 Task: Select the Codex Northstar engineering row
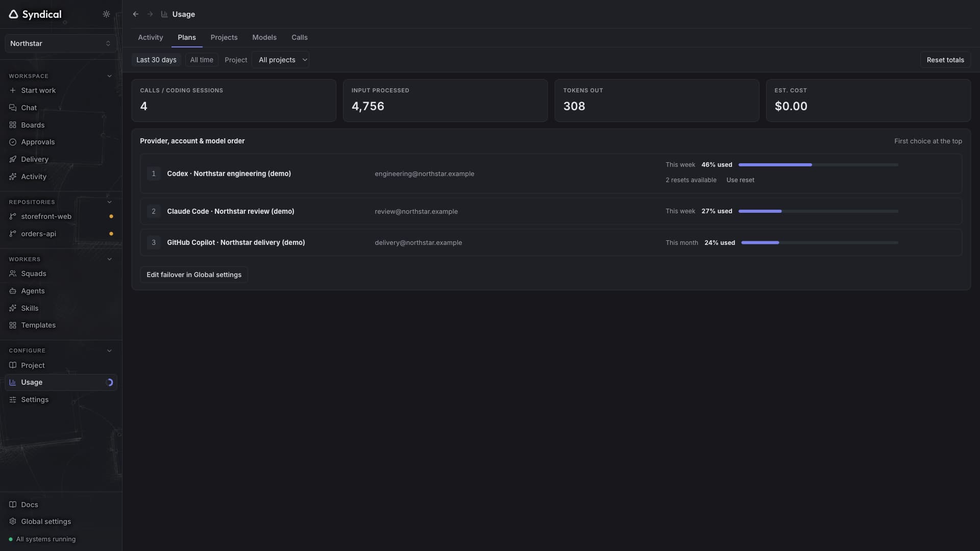click(x=551, y=173)
